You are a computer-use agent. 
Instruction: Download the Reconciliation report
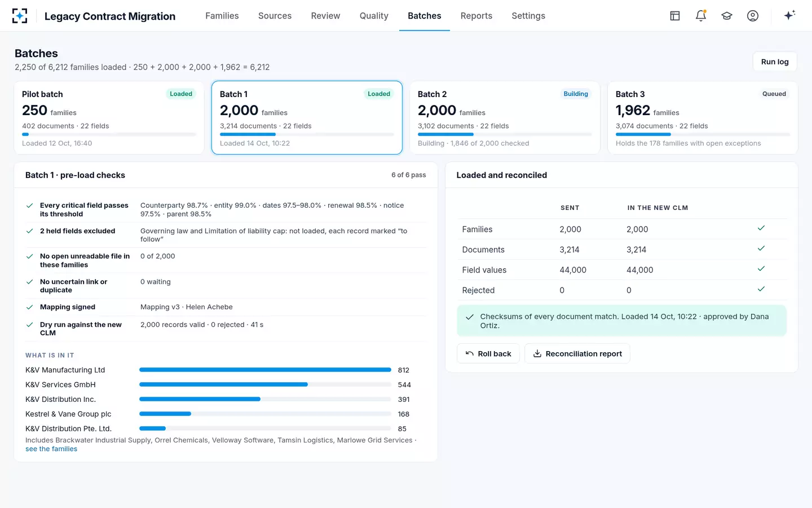(577, 354)
